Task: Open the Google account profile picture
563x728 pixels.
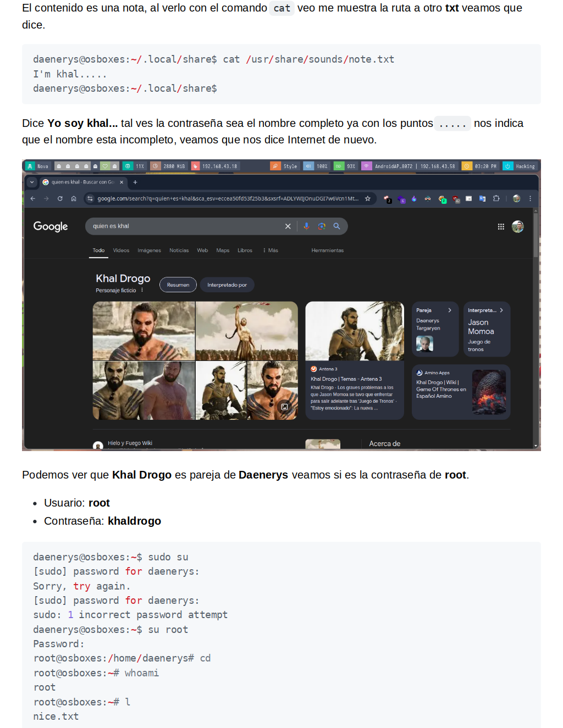Action: pyautogui.click(x=518, y=226)
